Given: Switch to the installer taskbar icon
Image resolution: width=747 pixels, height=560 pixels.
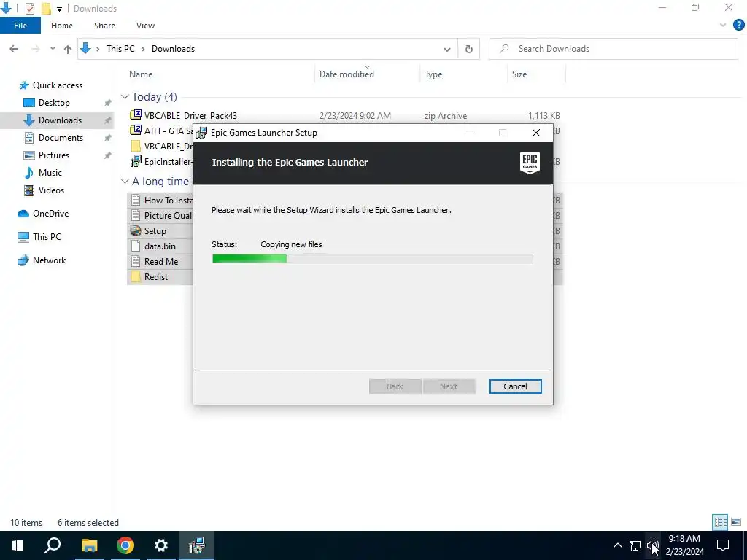Looking at the screenshot, I should click(197, 545).
